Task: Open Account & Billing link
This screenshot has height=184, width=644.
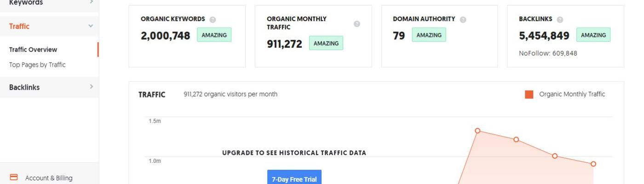Action: click(49, 178)
